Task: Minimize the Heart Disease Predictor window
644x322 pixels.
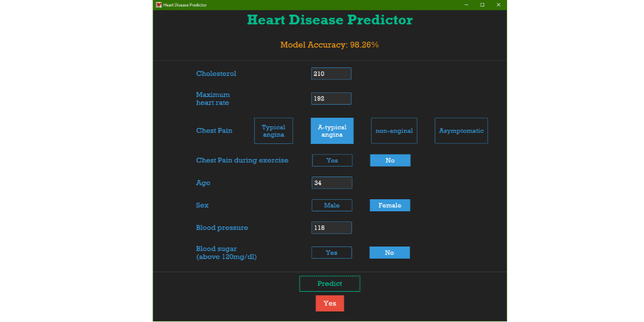Action: coord(465,5)
